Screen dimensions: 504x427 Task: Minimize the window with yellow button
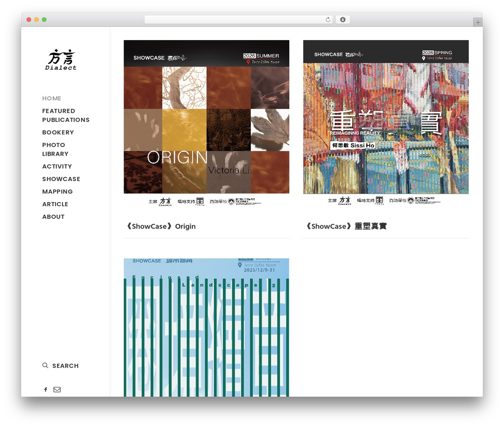click(x=36, y=20)
